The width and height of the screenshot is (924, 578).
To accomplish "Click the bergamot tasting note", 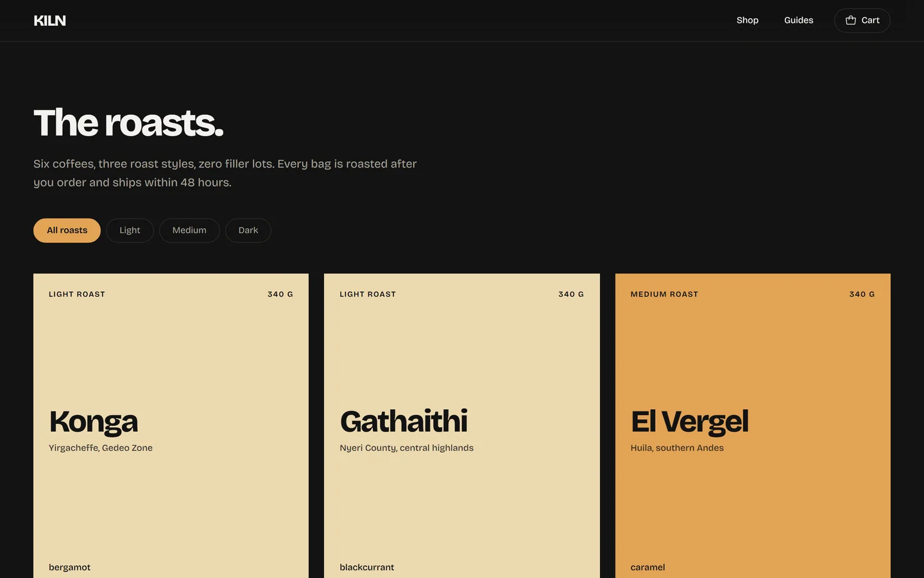I will [69, 567].
